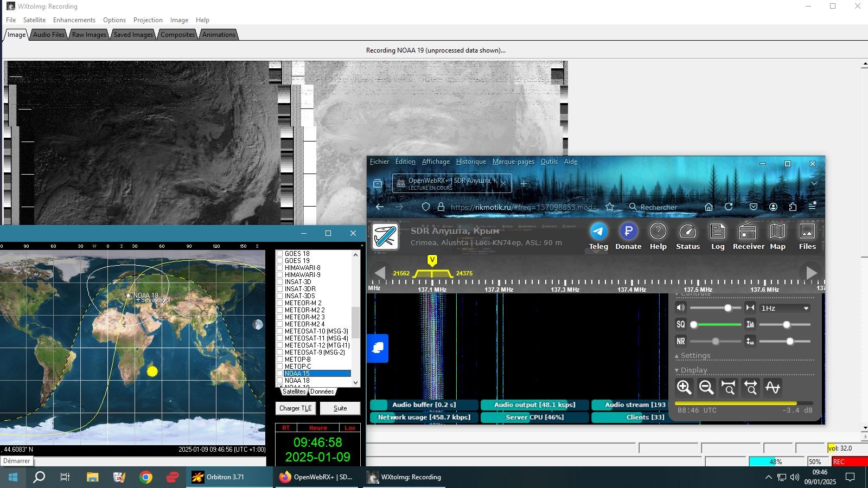
Task: Click the Pocket save icon in Firefox
Action: [754, 207]
